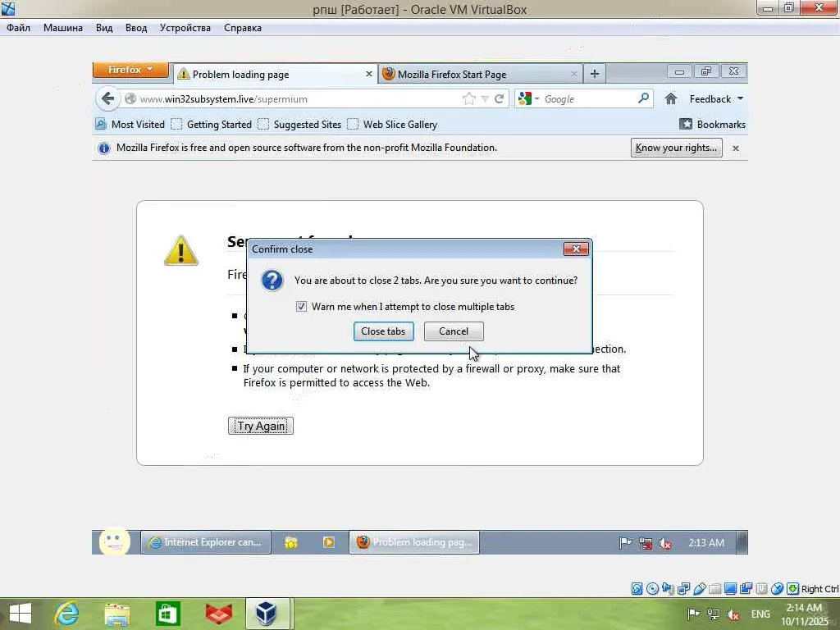Open the host Windows Start button
840x630 pixels.
click(21, 614)
